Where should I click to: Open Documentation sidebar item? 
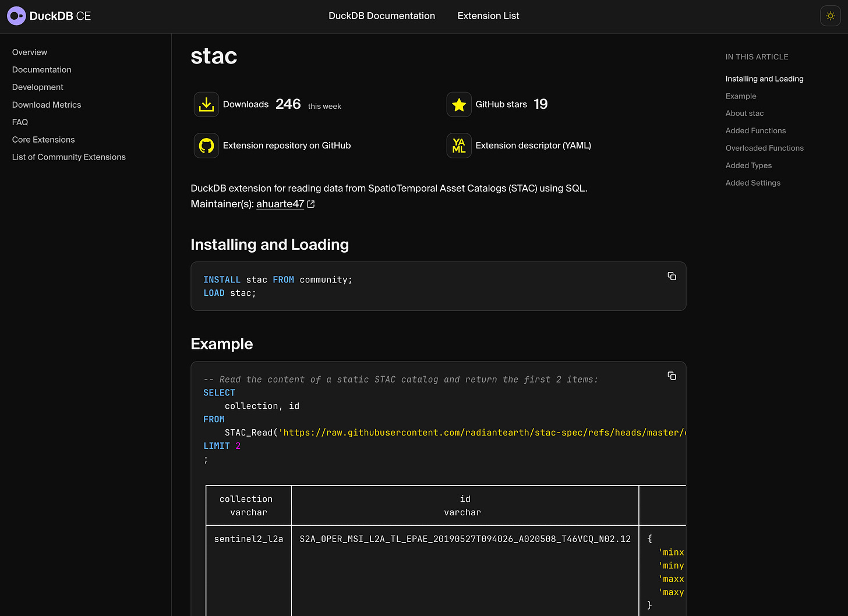pyautogui.click(x=42, y=70)
